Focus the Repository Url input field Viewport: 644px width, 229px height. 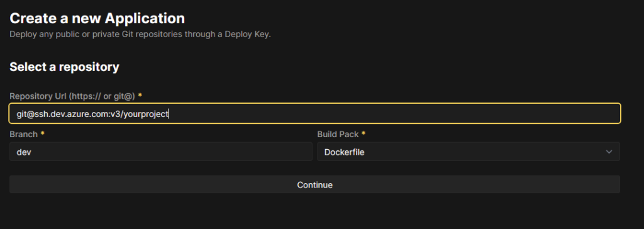(314, 113)
